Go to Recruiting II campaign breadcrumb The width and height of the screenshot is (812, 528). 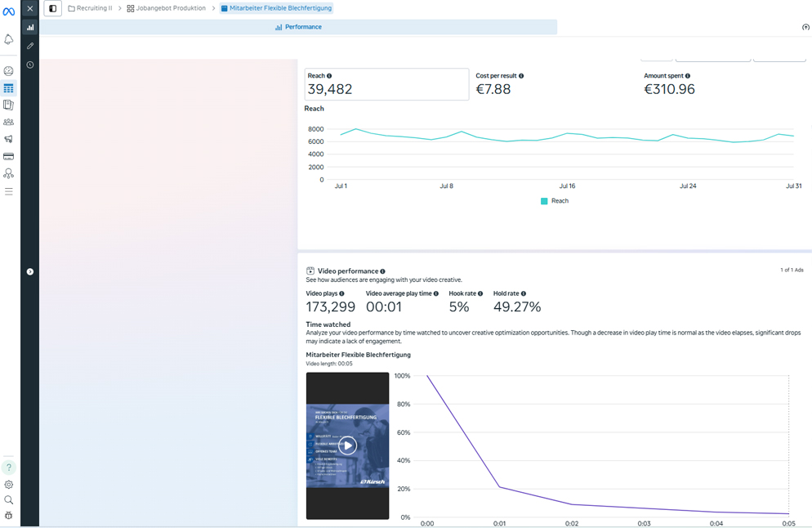[90, 8]
